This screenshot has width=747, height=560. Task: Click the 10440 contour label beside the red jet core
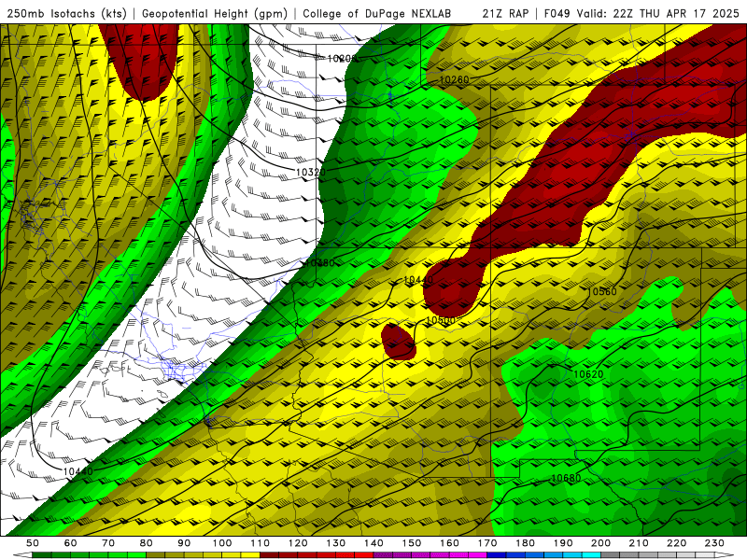coord(418,280)
